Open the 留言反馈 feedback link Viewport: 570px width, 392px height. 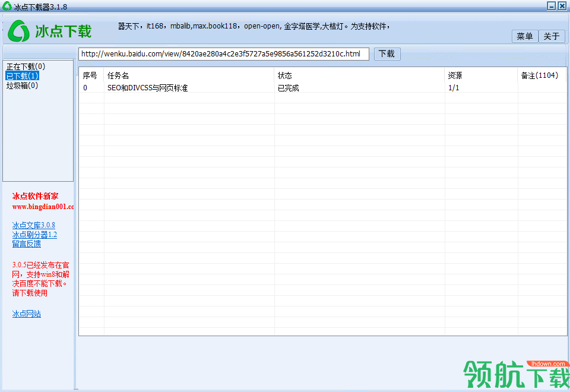(x=27, y=244)
